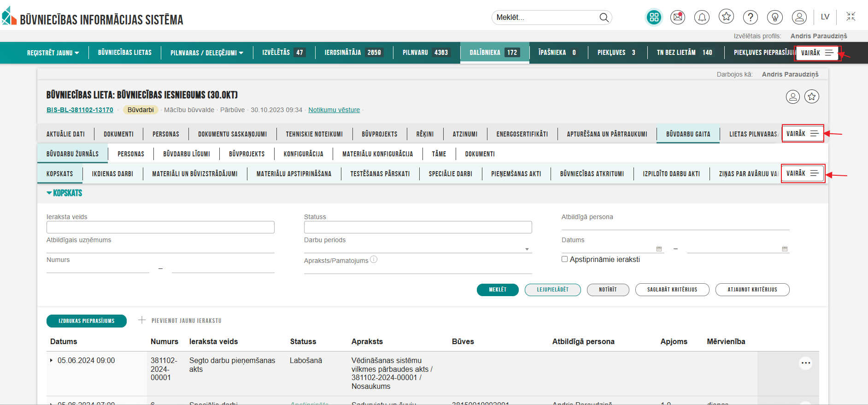The width and height of the screenshot is (868, 405).
Task: Open the Notikumu vēsture link
Action: tap(334, 110)
